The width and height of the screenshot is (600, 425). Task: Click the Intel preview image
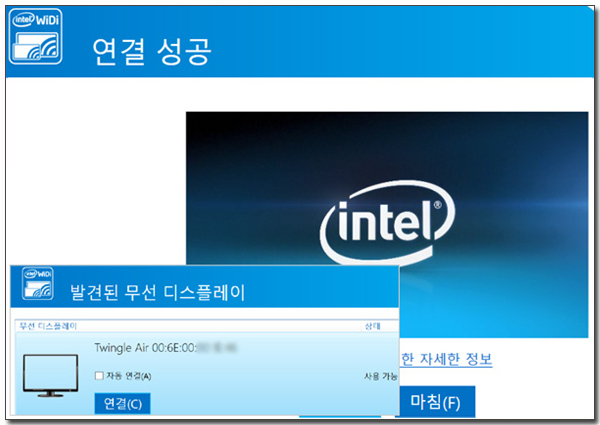[387, 225]
